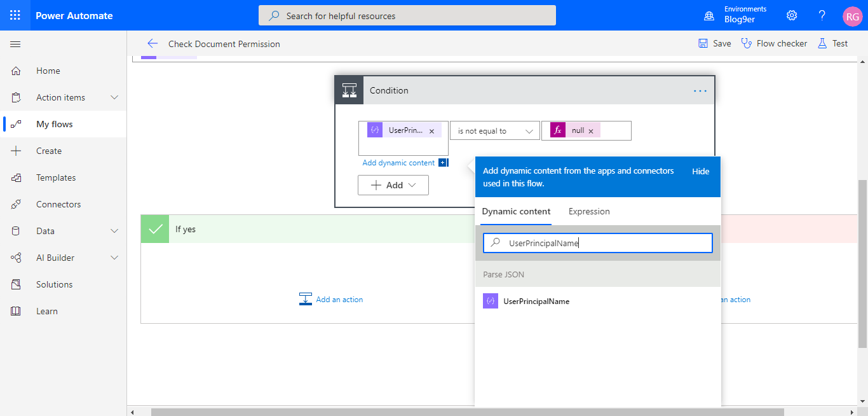This screenshot has height=416, width=868.
Task: Click the My flows icon
Action: pos(16,124)
